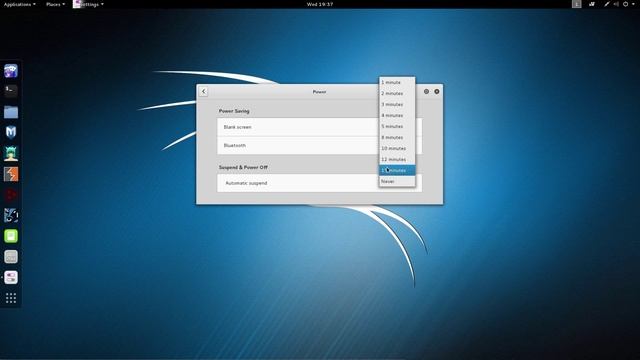Open the volume speaker icon in the top bar
640x360 pixels.
pyautogui.click(x=616, y=4)
